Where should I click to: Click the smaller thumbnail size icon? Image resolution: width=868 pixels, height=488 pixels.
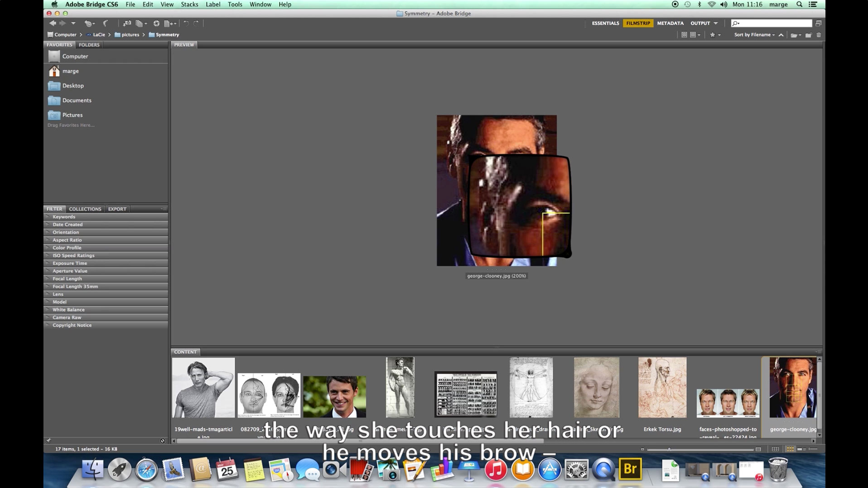click(x=642, y=449)
